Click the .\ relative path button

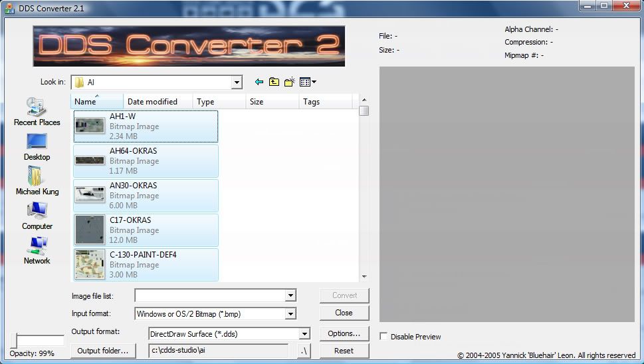(x=304, y=351)
